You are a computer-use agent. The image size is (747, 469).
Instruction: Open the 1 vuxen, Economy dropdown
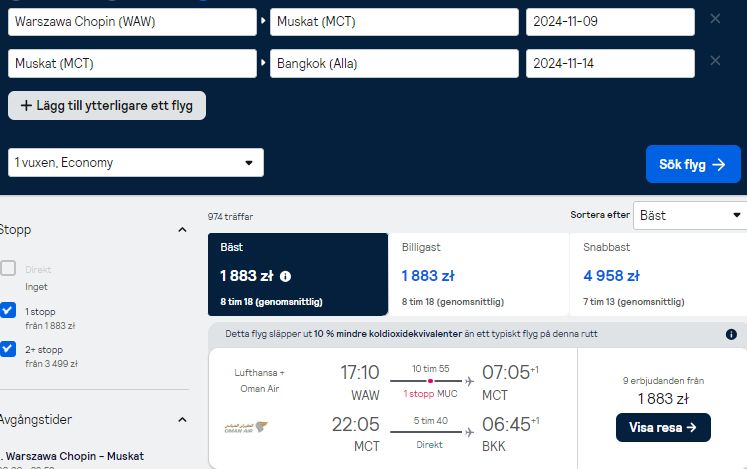point(136,163)
